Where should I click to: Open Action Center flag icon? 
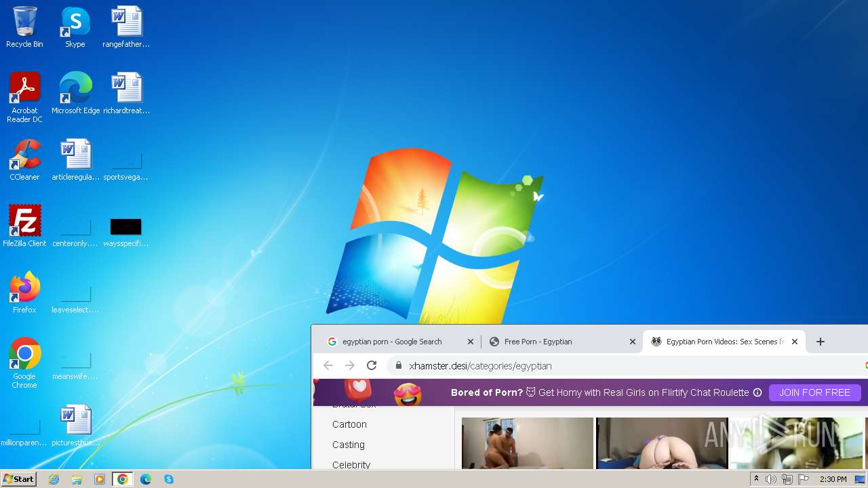804,479
